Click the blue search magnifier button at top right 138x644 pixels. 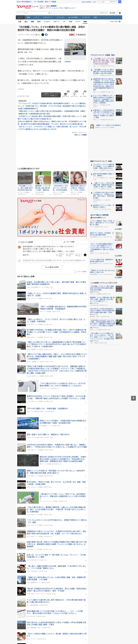point(120,2)
